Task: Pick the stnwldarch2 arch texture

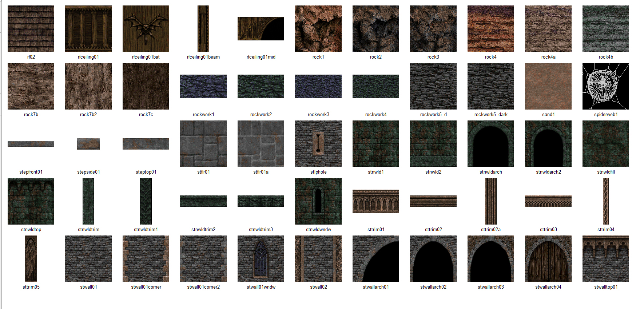Action: pos(548,144)
